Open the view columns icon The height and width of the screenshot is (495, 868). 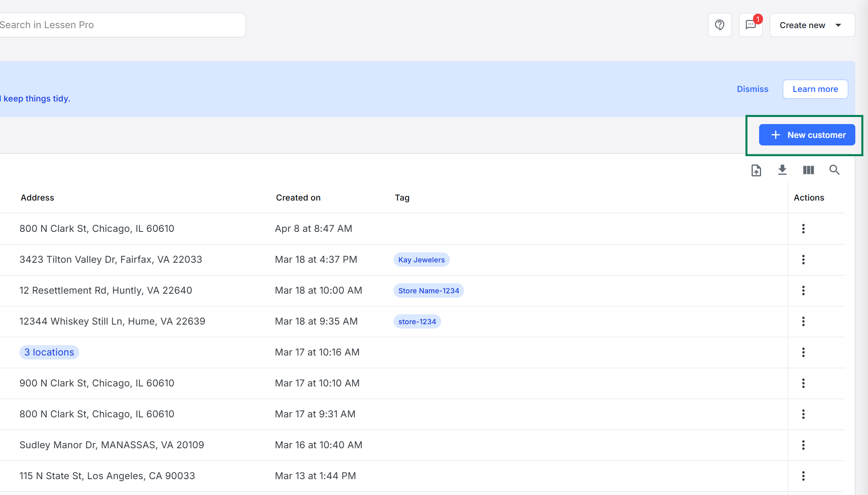click(x=808, y=170)
